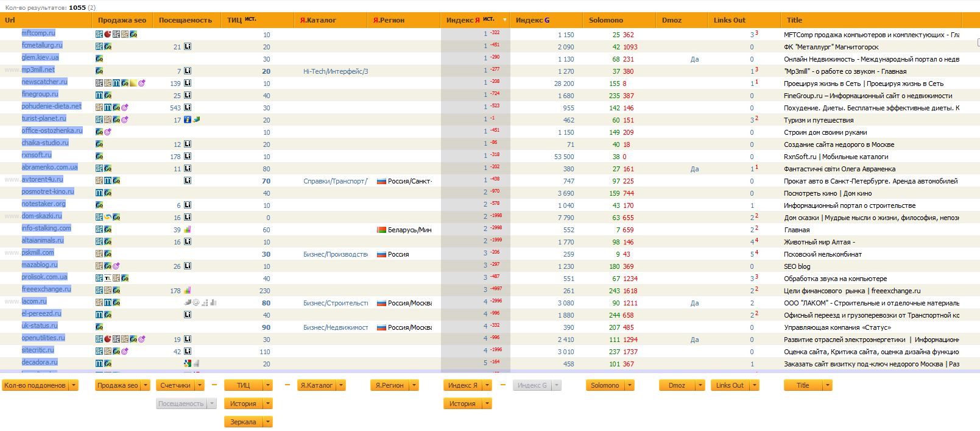This screenshot has width=980, height=431.
Task: Click the gold square icon in newscatcher.ru row
Action: click(133, 83)
